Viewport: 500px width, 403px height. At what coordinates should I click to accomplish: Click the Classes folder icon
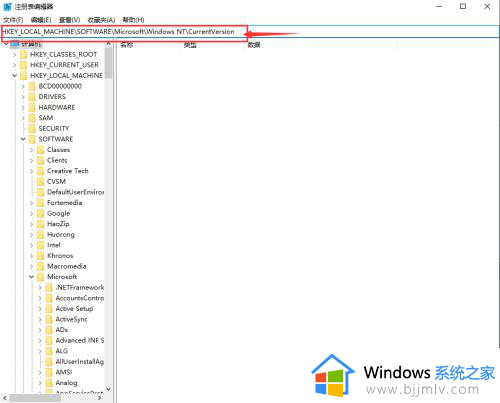tap(40, 150)
